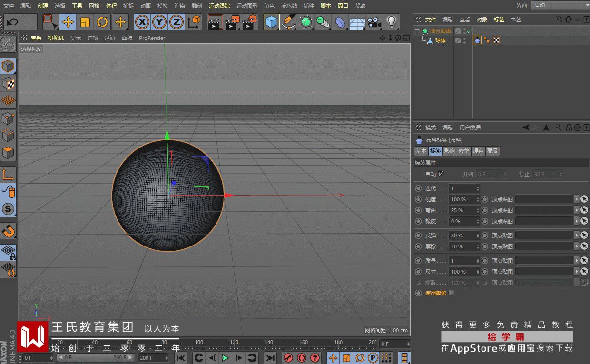Click 摩擦 70% stepper arrows

tap(478, 246)
